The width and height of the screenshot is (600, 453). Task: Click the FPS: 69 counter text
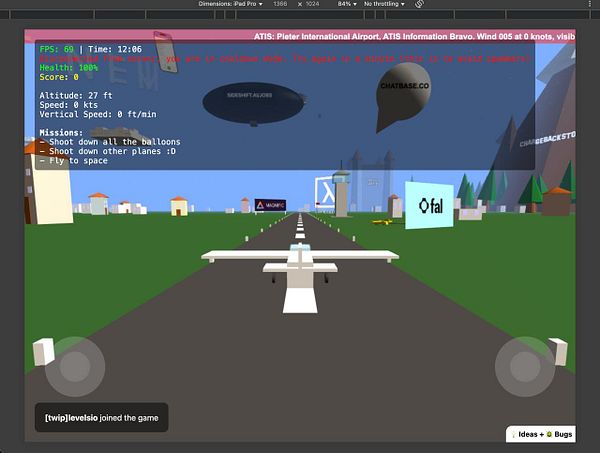click(57, 49)
